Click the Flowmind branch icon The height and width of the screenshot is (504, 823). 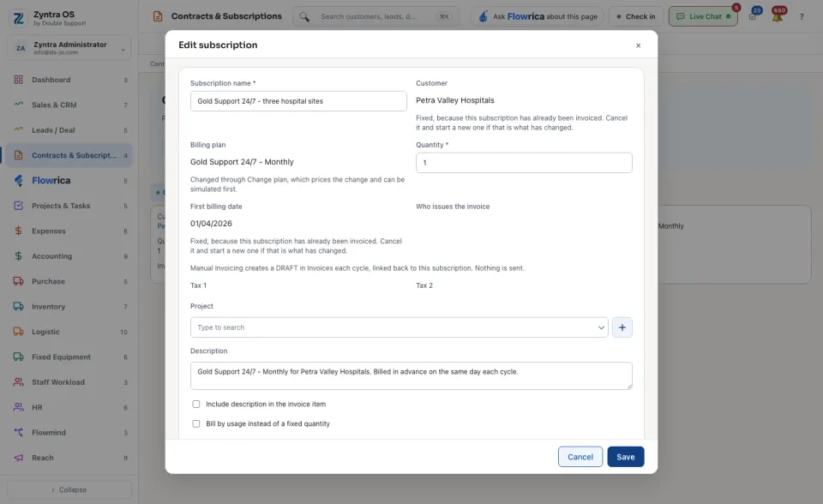(x=18, y=433)
